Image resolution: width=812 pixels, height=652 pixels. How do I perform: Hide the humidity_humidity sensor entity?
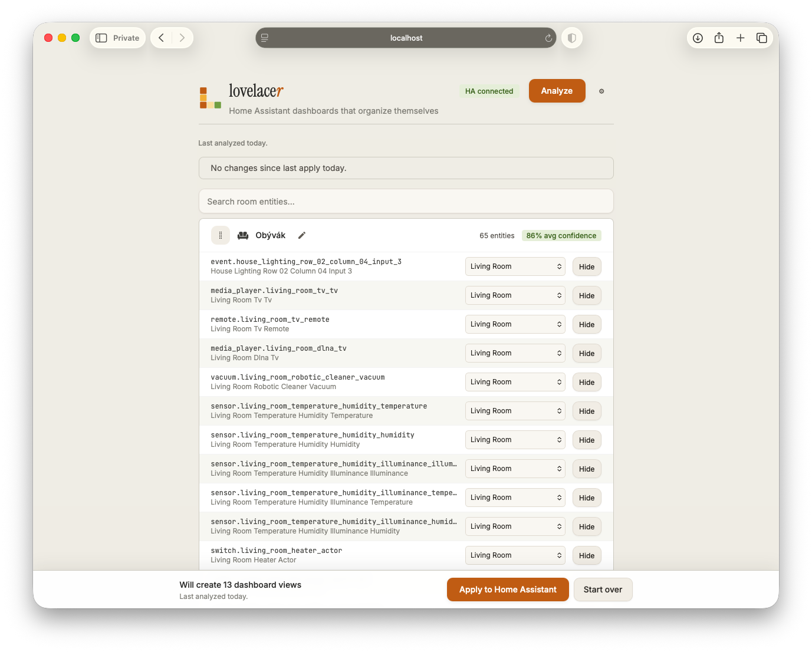587,440
